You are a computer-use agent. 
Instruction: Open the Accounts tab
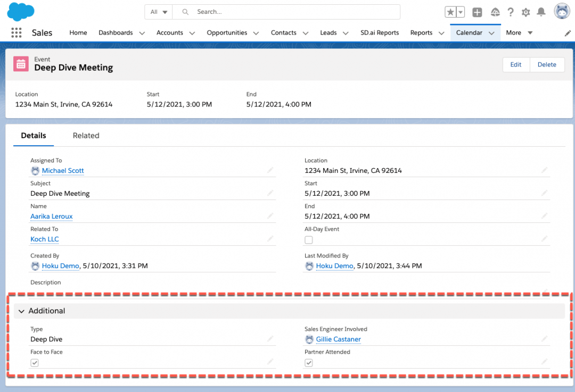169,32
